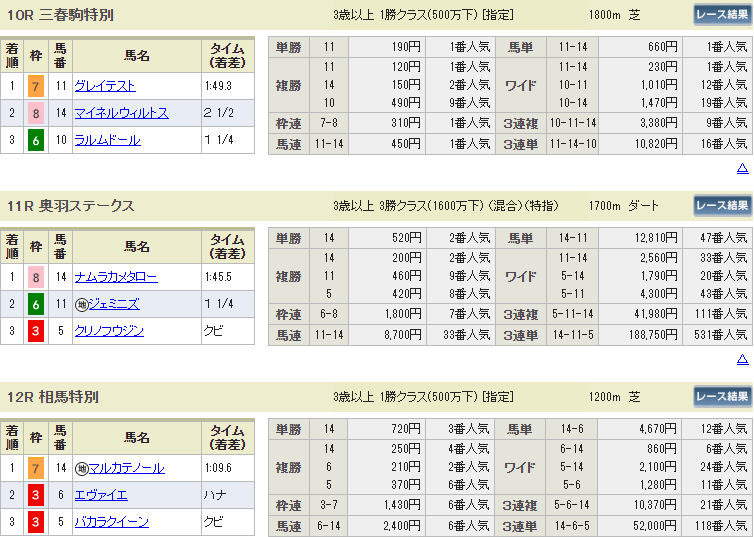Click back-to-top triangle below 10R table

tap(743, 168)
